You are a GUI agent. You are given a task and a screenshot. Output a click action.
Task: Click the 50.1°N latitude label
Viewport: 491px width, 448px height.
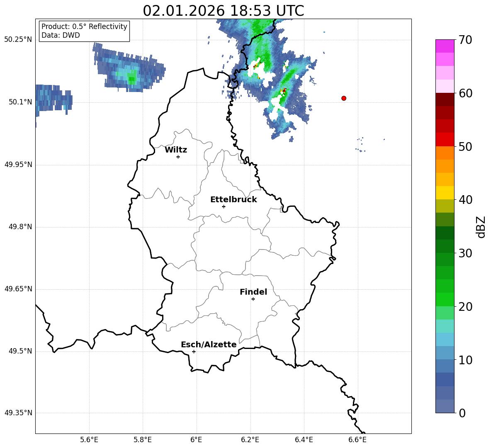20,102
